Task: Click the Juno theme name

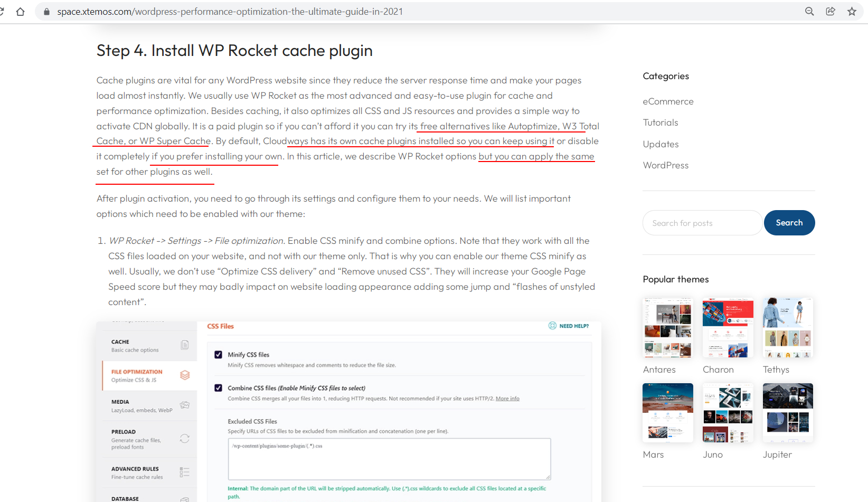Action: 713,454
